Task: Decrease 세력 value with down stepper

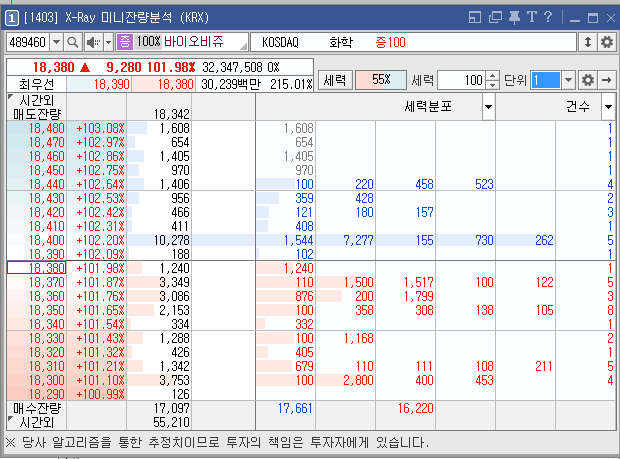Action: (492, 85)
